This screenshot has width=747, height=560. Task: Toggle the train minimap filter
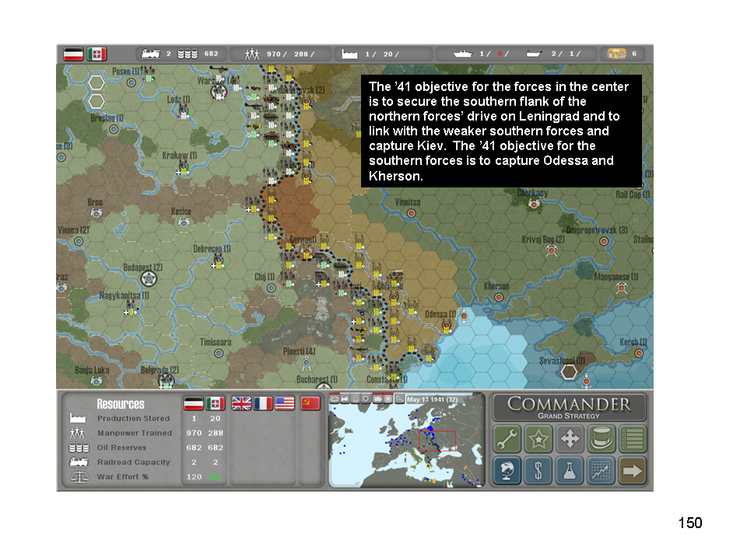pyautogui.click(x=345, y=399)
